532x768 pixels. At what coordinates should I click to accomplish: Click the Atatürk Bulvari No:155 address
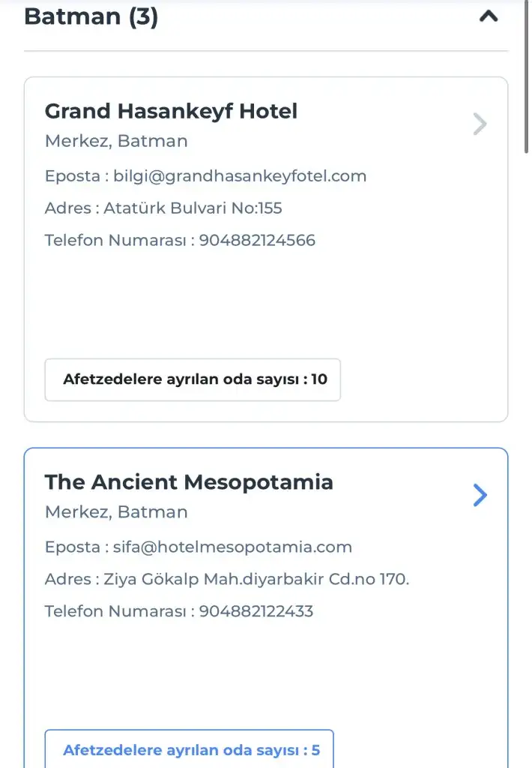coord(193,208)
